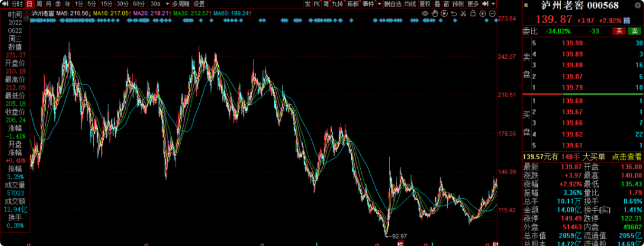The width and height of the screenshot is (644, 246).
Task: Select the hand pan tool icon
Action: click(x=435, y=14)
